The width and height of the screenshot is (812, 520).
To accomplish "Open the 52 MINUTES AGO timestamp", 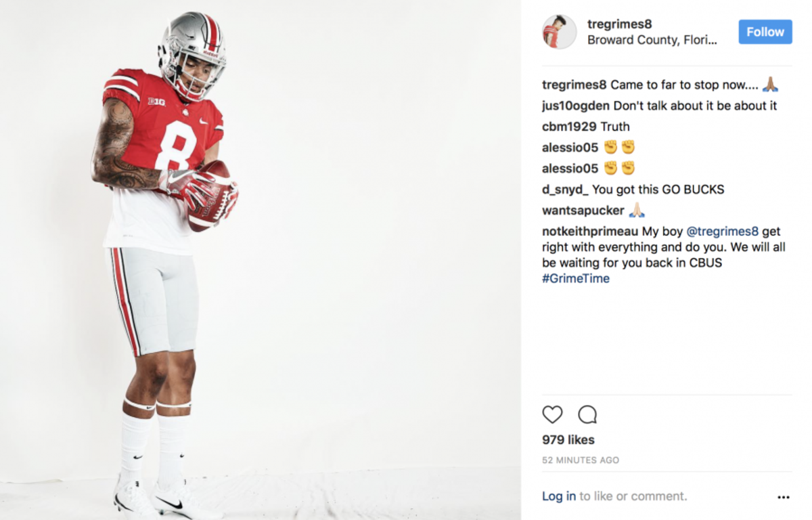I will (581, 460).
